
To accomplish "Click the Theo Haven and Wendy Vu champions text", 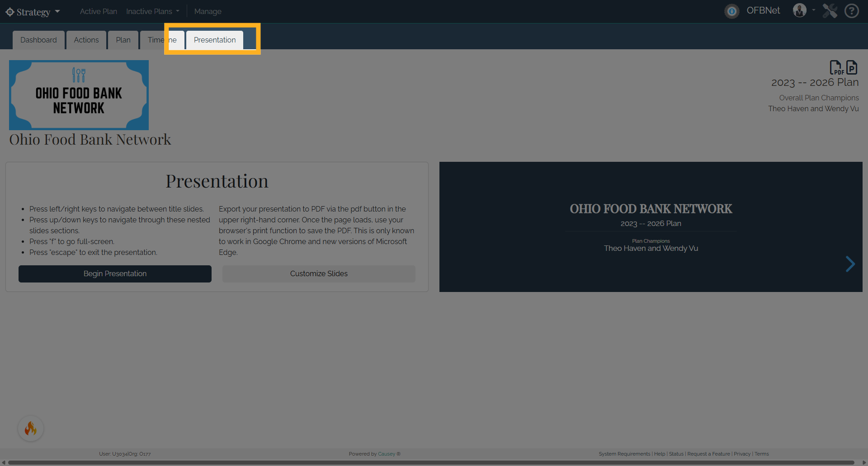I will point(813,108).
